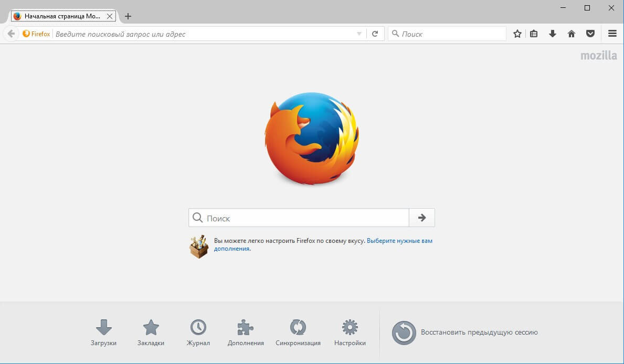Minimize the Firefox window
The width and height of the screenshot is (624, 364).
[563, 8]
